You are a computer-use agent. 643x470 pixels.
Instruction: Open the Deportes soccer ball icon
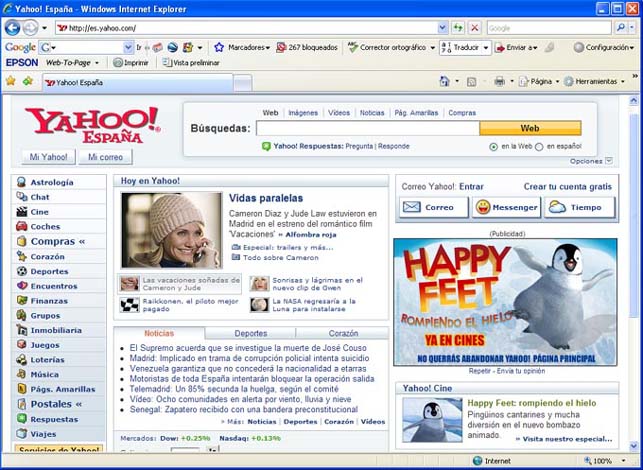tap(21, 271)
